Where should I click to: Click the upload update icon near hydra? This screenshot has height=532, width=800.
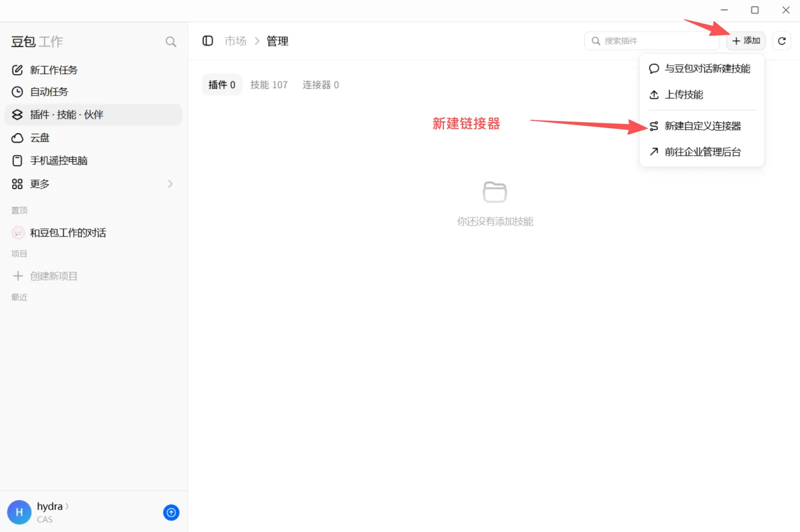click(171, 512)
